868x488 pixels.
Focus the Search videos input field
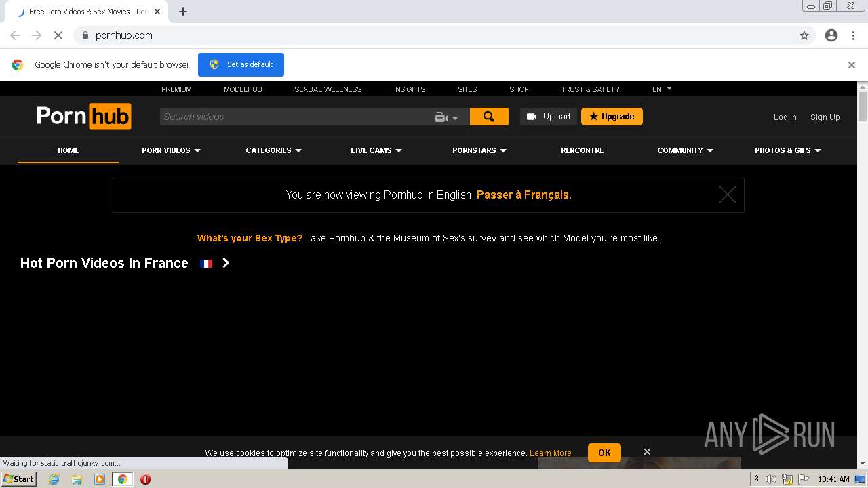(296, 117)
